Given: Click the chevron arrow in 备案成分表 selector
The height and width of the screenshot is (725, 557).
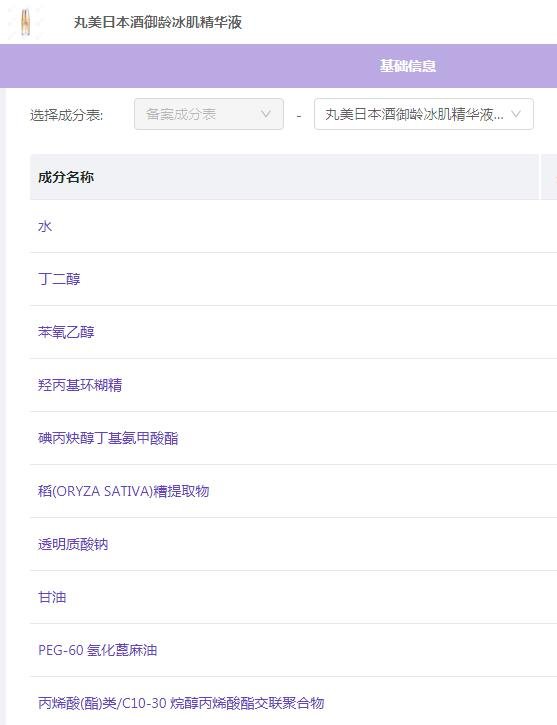Looking at the screenshot, I should [x=265, y=114].
